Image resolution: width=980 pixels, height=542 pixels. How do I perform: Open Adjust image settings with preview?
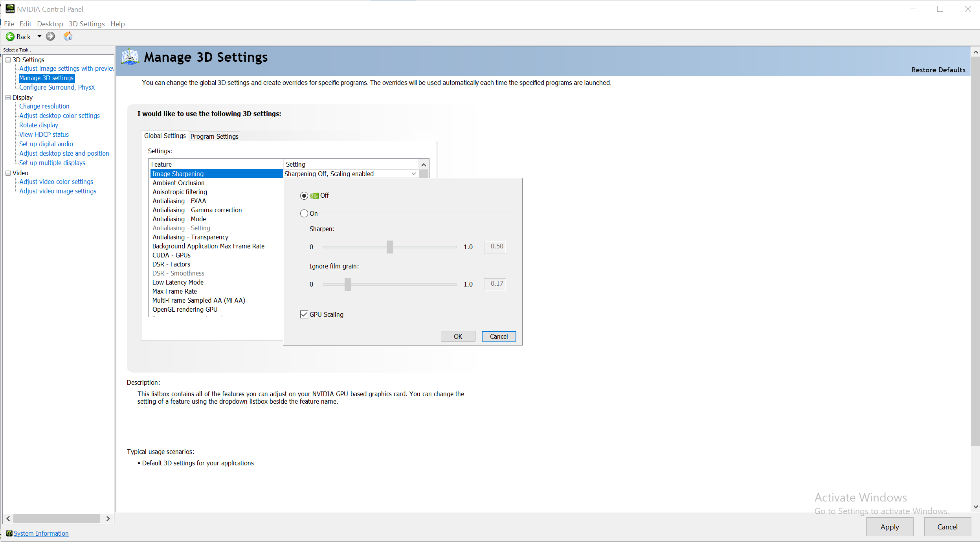click(x=66, y=68)
